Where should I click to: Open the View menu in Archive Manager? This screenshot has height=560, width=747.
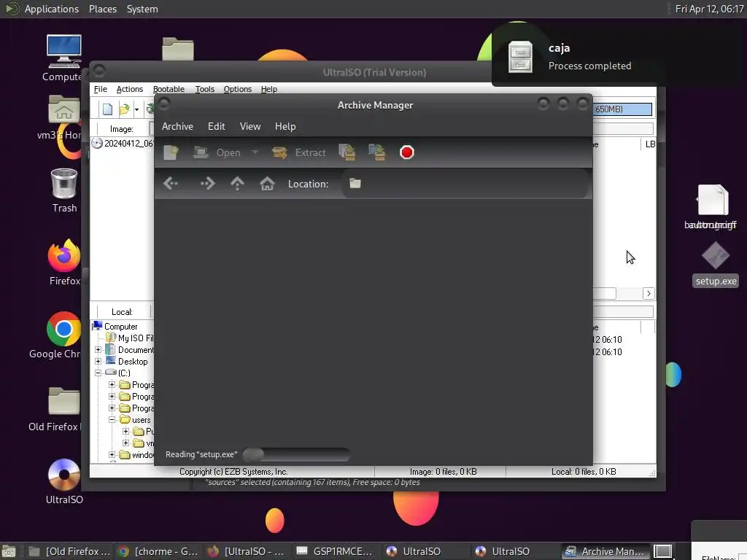click(x=250, y=126)
